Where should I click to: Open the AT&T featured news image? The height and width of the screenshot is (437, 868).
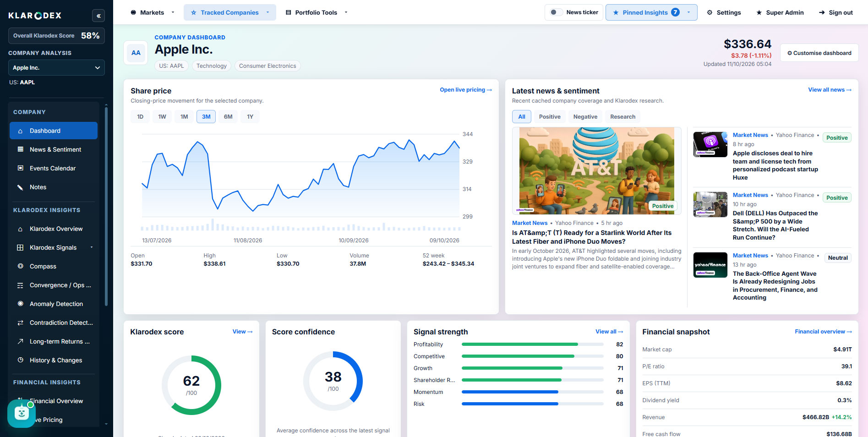[x=596, y=171]
